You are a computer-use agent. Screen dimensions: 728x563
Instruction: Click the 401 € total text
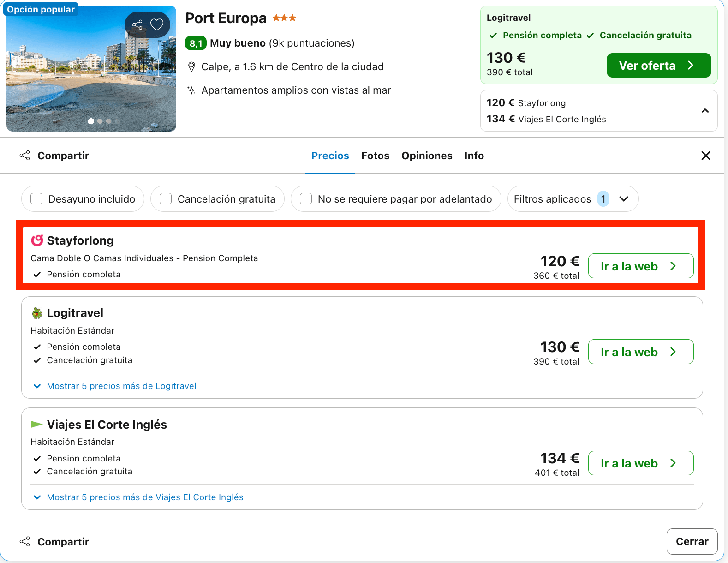coord(557,473)
